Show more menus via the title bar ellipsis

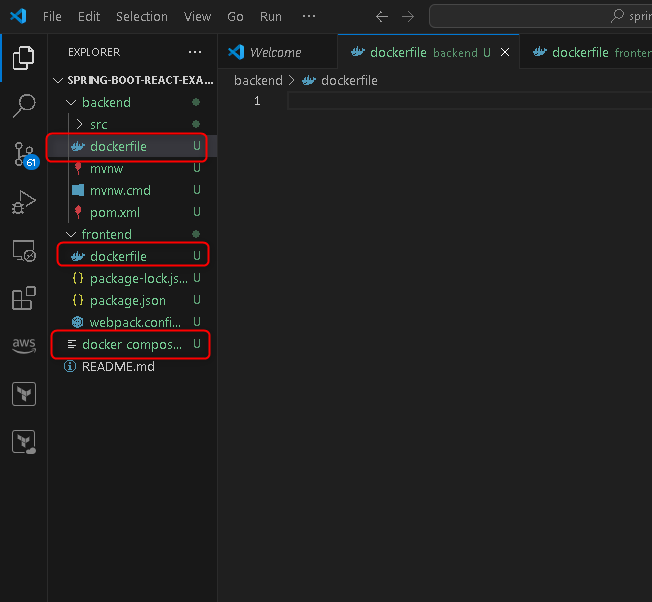(x=309, y=16)
